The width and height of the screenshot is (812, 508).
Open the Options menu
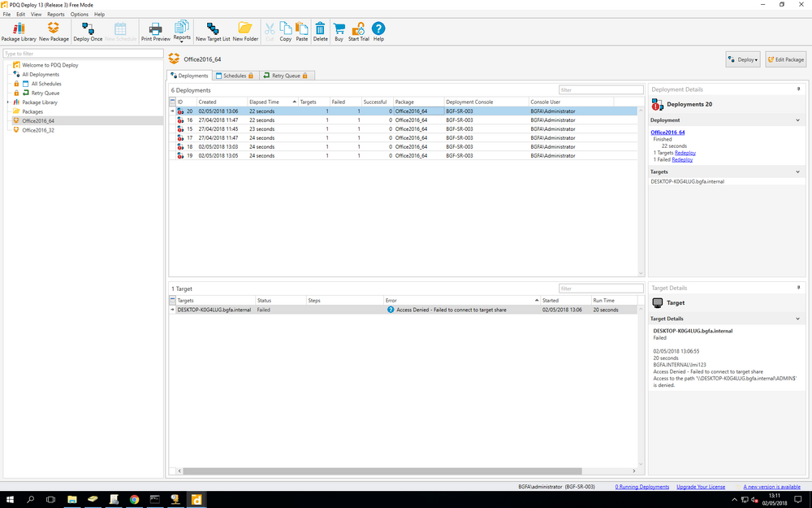pos(80,15)
